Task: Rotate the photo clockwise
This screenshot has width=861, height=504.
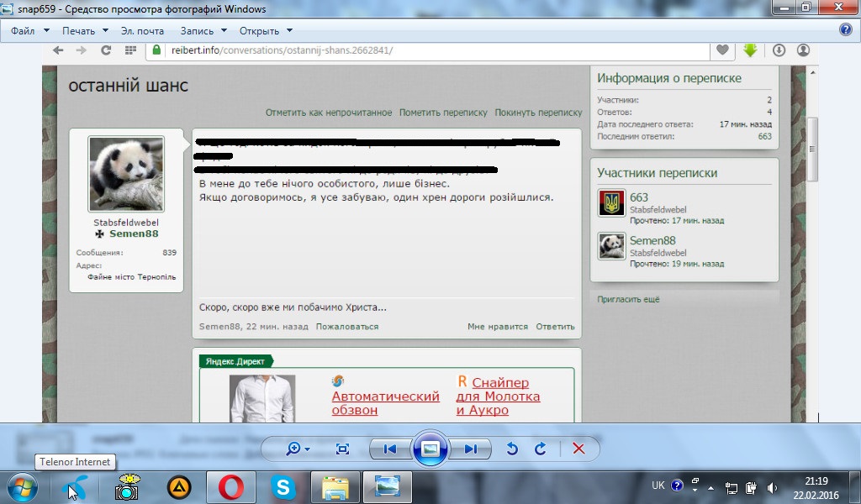Action: [x=541, y=449]
